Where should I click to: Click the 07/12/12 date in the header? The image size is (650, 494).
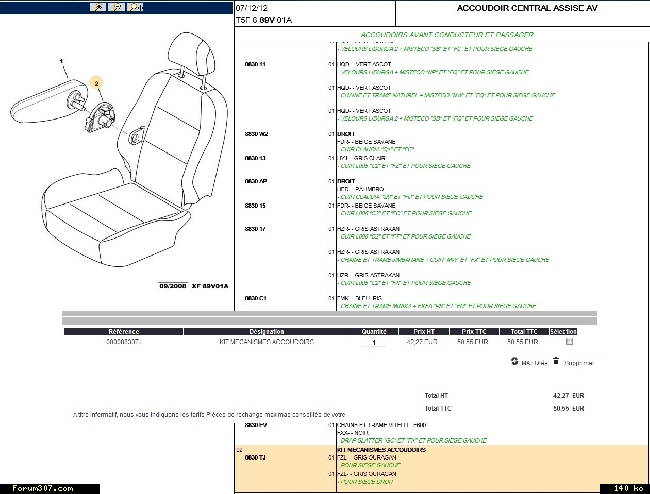pos(252,8)
